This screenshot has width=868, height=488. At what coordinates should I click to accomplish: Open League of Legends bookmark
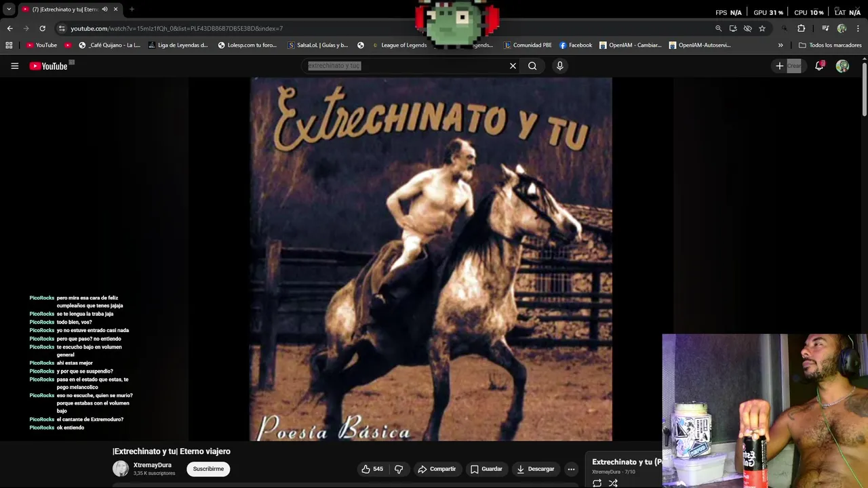click(x=399, y=45)
